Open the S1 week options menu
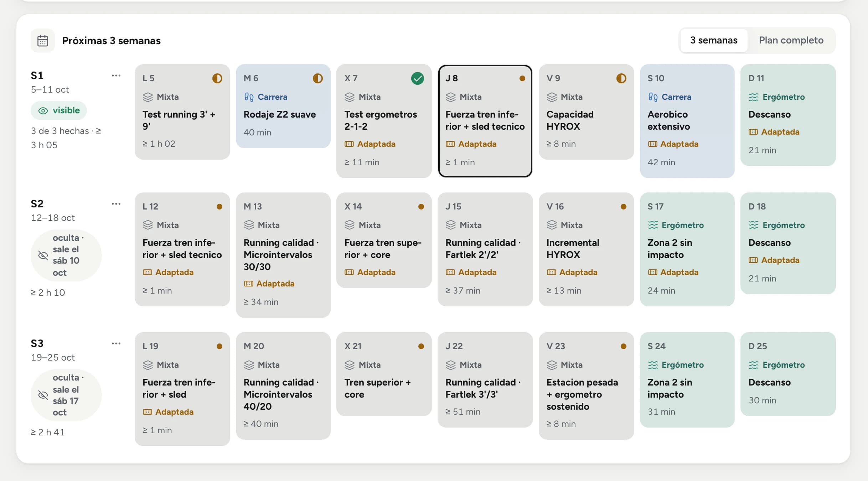The width and height of the screenshot is (868, 481). pyautogui.click(x=116, y=76)
